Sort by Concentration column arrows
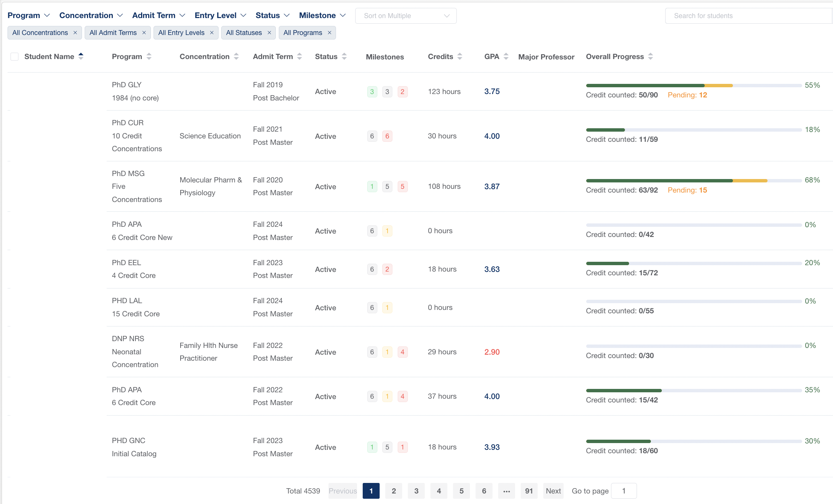The image size is (833, 504). point(236,56)
